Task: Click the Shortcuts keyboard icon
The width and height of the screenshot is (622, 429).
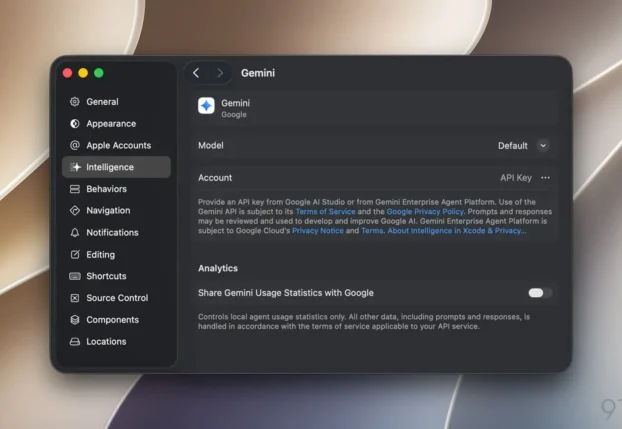Action: (x=75, y=276)
